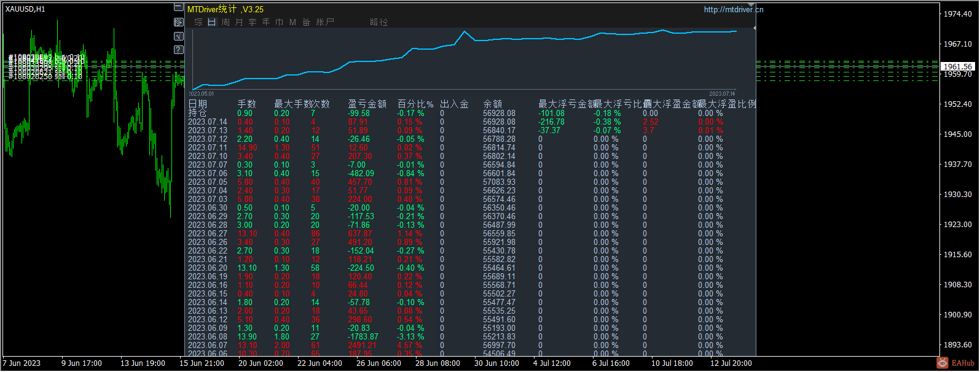
Task: Select the 2023.07.14 date row
Action: coord(208,122)
